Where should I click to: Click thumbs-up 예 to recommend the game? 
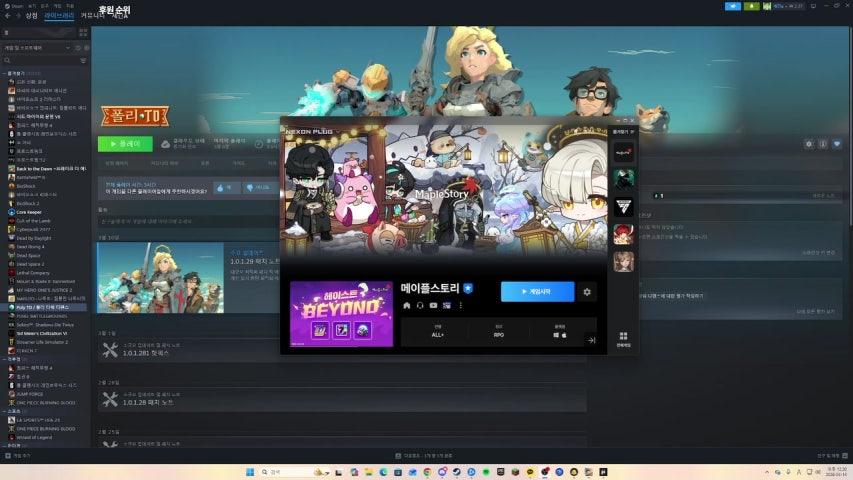click(x=226, y=187)
